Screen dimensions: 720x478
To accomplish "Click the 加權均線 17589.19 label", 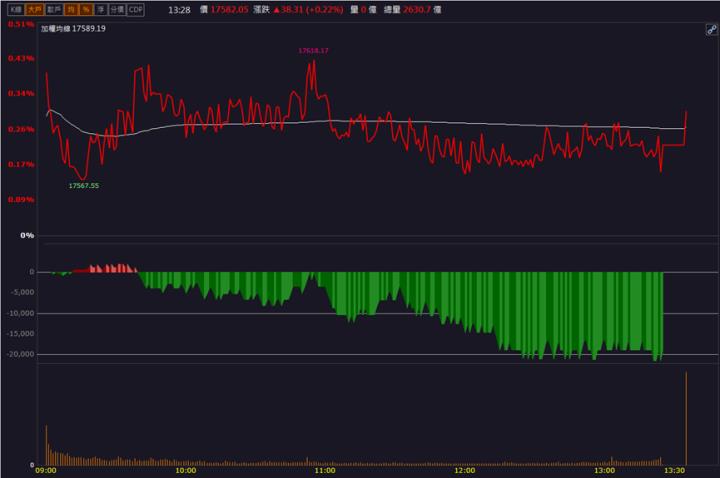I will point(73,28).
